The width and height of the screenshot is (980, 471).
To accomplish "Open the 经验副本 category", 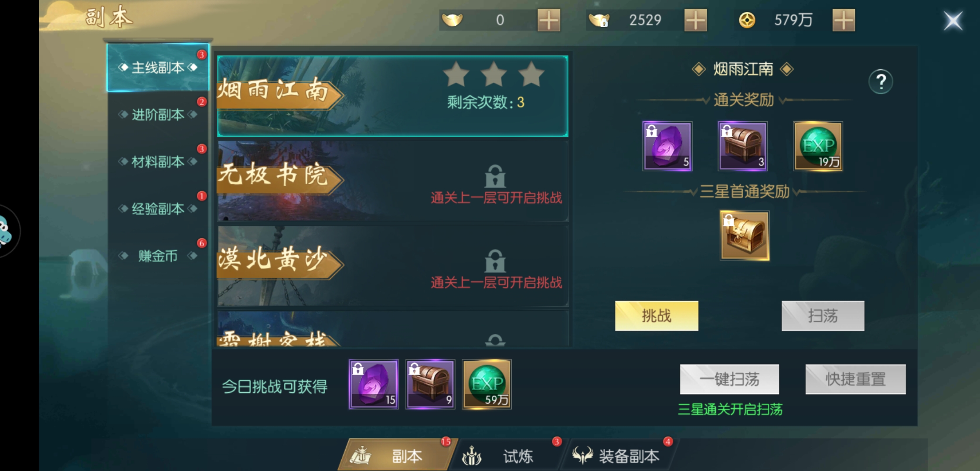I will pyautogui.click(x=158, y=209).
